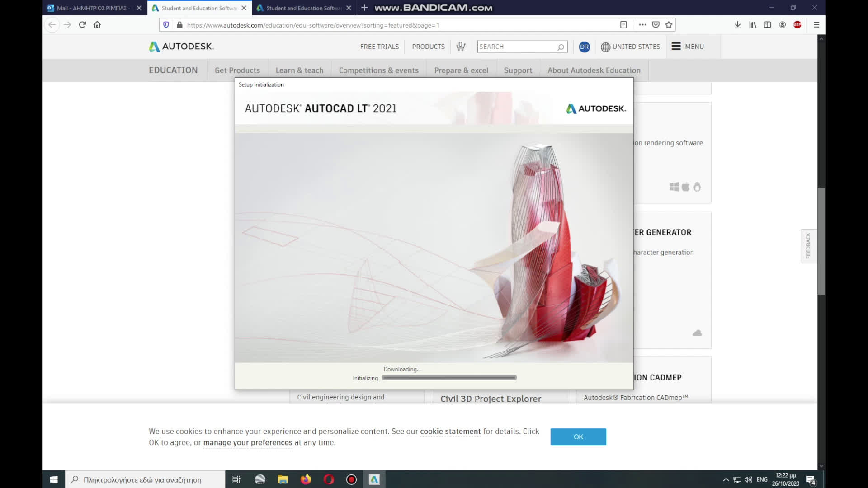Click the Bandicam icon on the taskbar
Screen dimensions: 868x488
point(351,479)
